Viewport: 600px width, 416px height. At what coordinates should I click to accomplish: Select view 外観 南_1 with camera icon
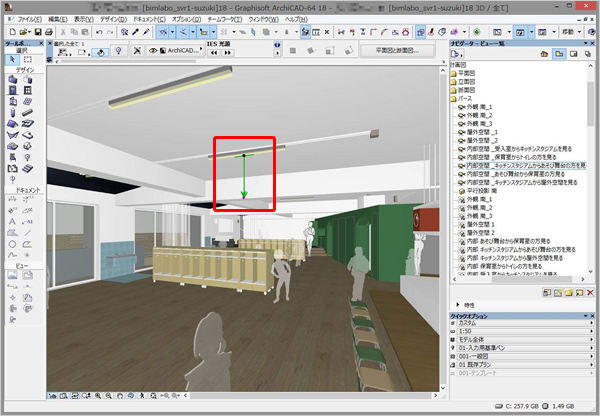pyautogui.click(x=475, y=107)
